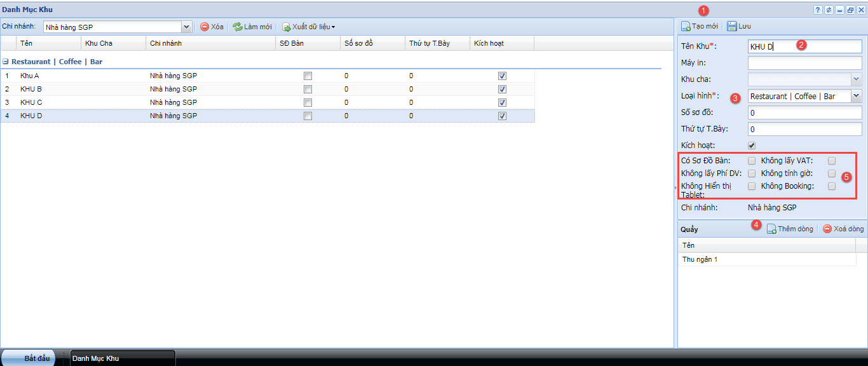Sort by the Chi nhánh column header

tap(211, 43)
